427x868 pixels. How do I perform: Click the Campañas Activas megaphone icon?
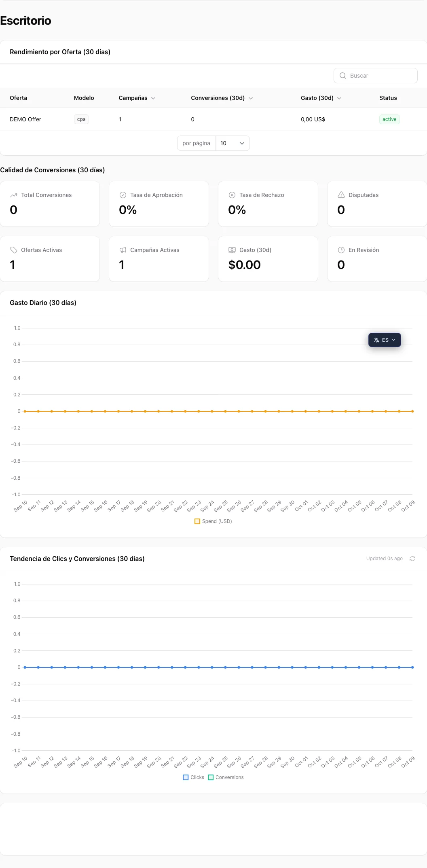(x=123, y=250)
